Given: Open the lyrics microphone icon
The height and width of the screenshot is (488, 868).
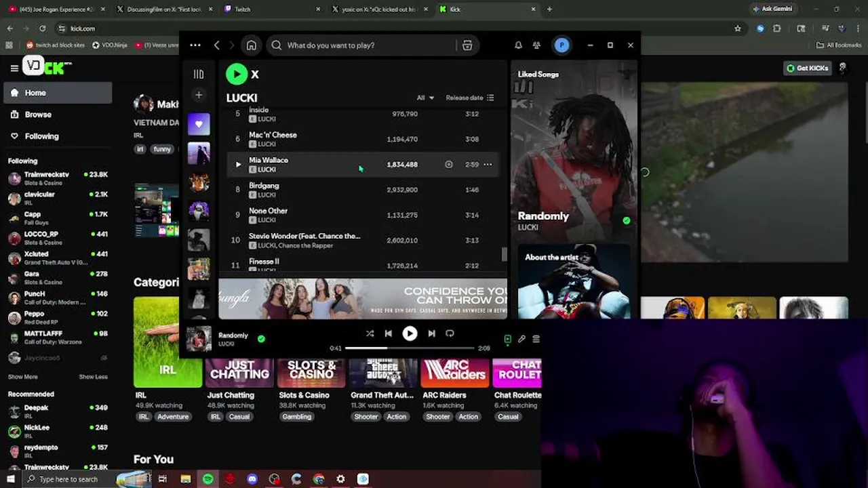Looking at the screenshot, I should coord(521,339).
